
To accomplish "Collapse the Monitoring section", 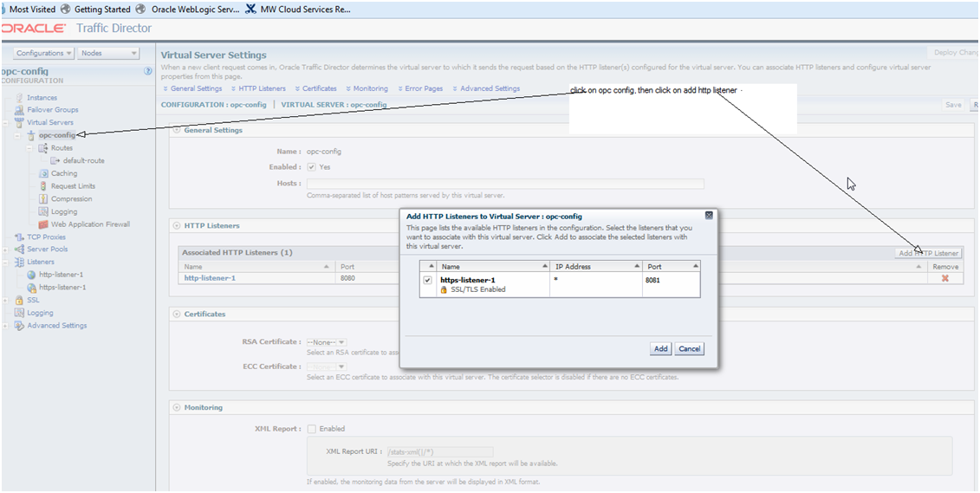I will [176, 407].
